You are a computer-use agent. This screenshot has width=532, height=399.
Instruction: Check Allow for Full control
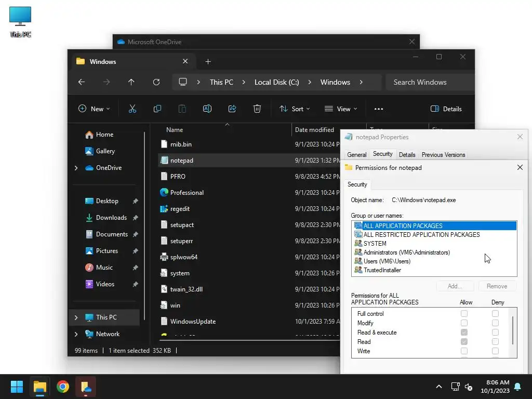coord(464,313)
